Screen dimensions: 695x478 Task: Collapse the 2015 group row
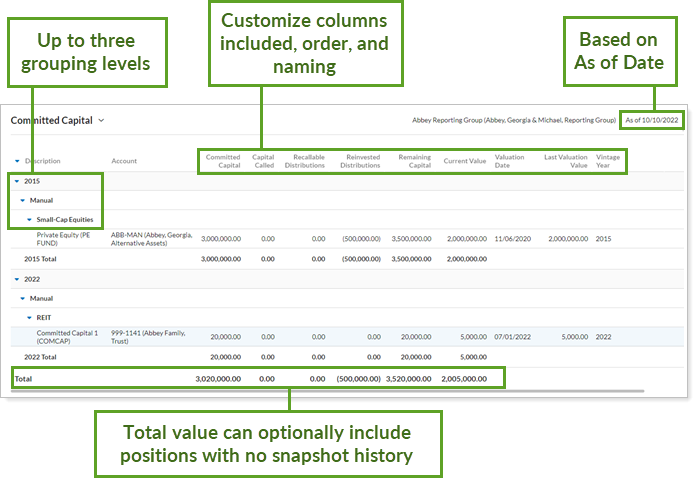tap(17, 181)
